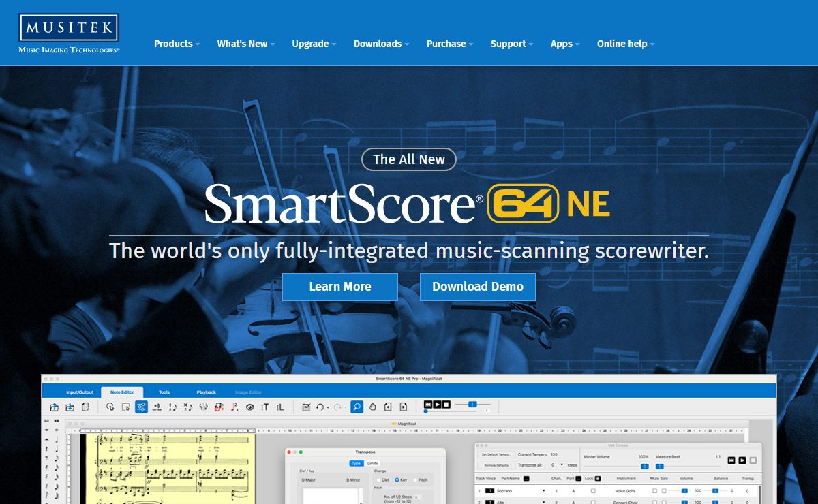Expand the Upgrade menu
818x504 pixels.
[x=314, y=44]
